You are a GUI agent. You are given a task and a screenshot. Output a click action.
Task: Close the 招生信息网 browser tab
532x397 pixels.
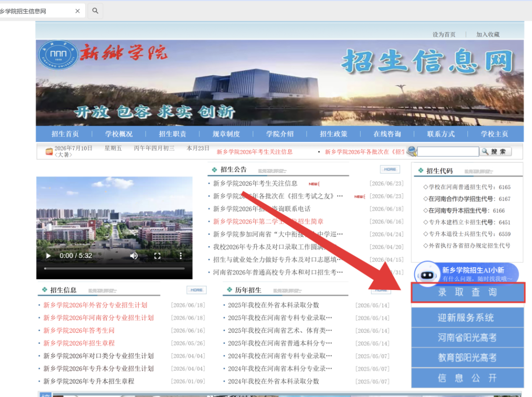pos(77,11)
